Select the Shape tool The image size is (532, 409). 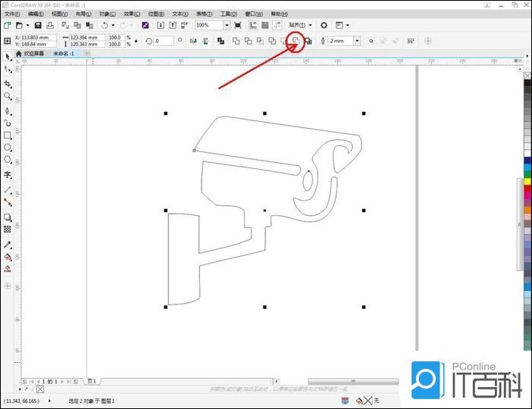point(8,69)
